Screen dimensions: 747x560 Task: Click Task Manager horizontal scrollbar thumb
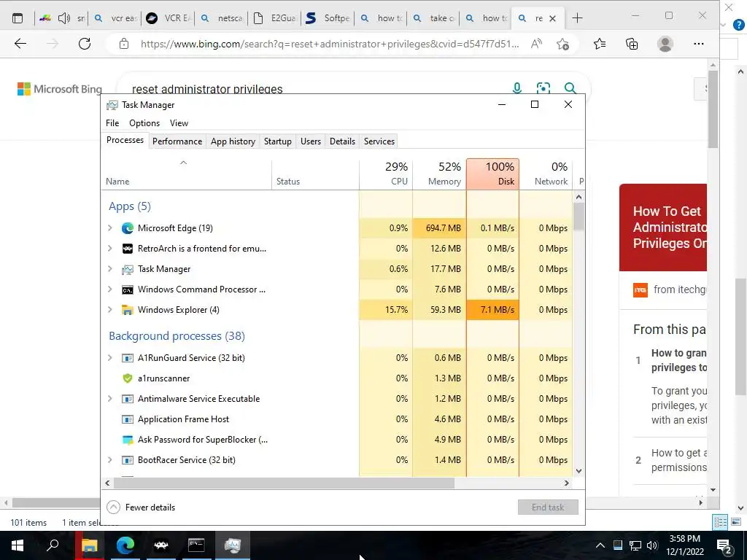point(284,483)
